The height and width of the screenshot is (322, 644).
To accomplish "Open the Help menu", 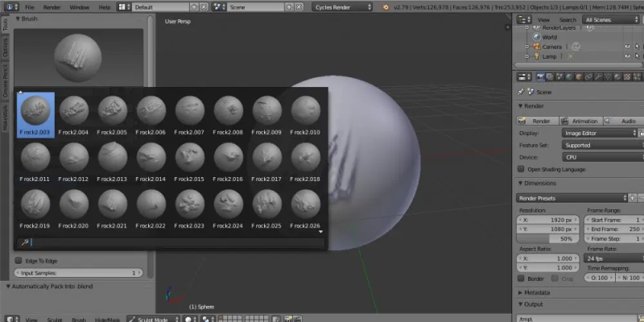I will pos(105,7).
